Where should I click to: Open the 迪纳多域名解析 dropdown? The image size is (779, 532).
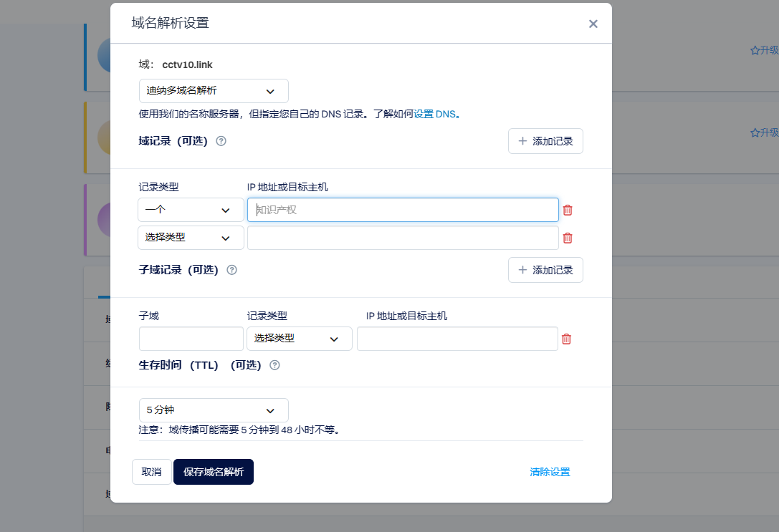point(214,91)
